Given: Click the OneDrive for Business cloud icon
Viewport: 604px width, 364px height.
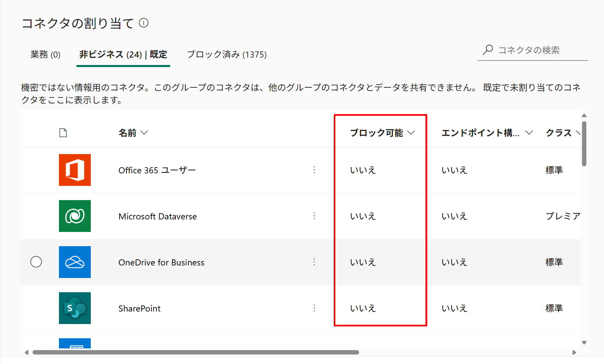Looking at the screenshot, I should pyautogui.click(x=75, y=262).
